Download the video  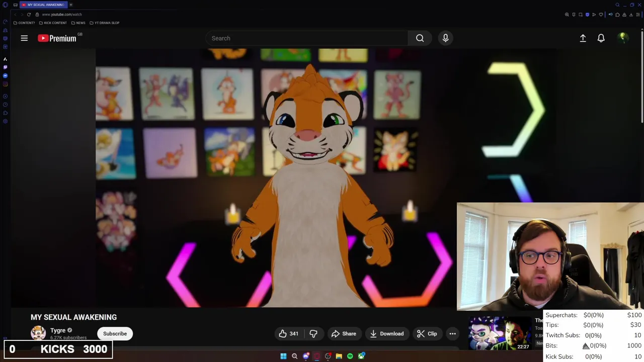[386, 334]
